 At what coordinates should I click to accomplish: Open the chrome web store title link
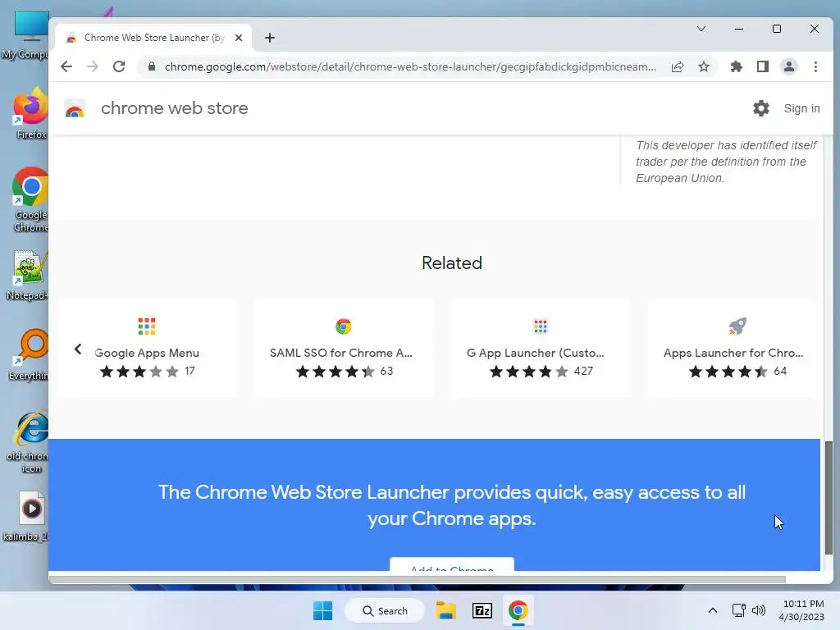[175, 108]
